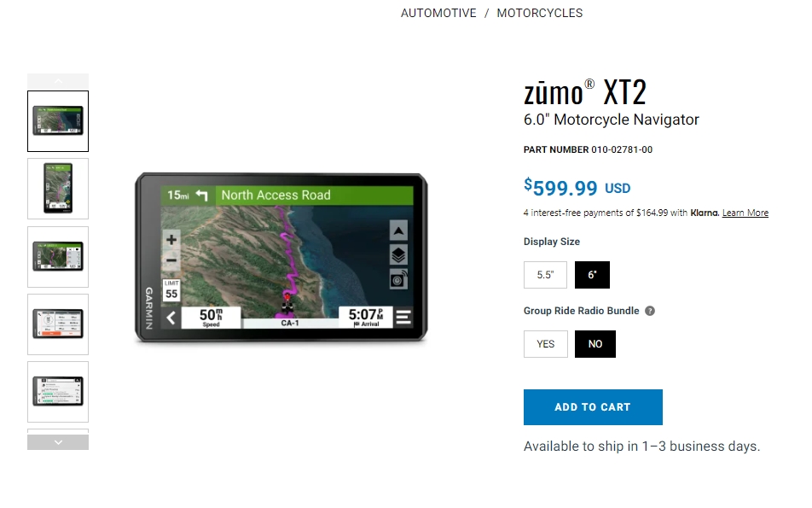Click the hamburger menu icon on the device

pyautogui.click(x=403, y=317)
